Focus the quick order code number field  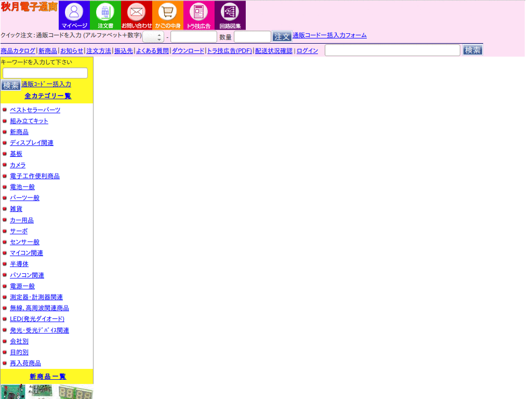point(194,37)
